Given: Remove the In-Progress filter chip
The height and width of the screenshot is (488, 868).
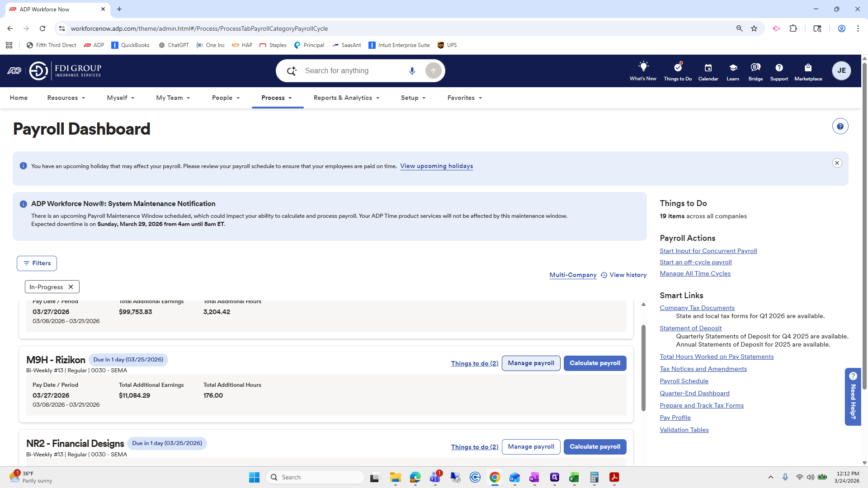Looking at the screenshot, I should (x=71, y=286).
